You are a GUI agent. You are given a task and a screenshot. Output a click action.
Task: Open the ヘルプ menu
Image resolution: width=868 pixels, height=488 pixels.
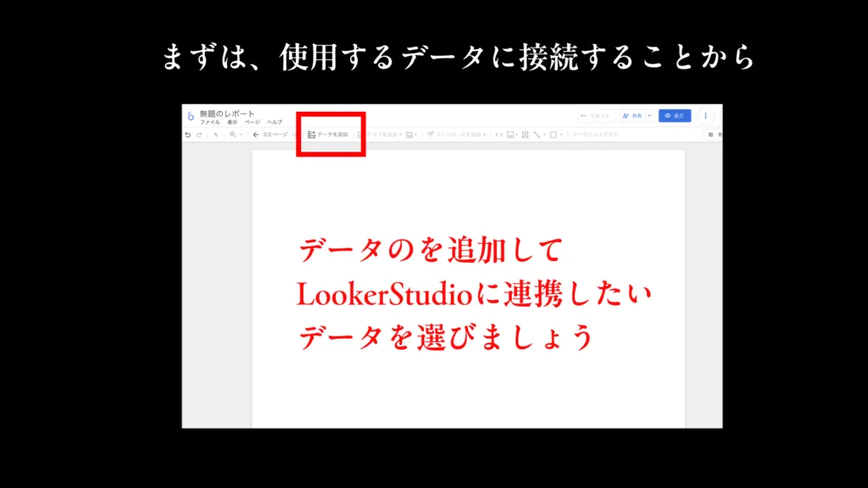[x=275, y=122]
